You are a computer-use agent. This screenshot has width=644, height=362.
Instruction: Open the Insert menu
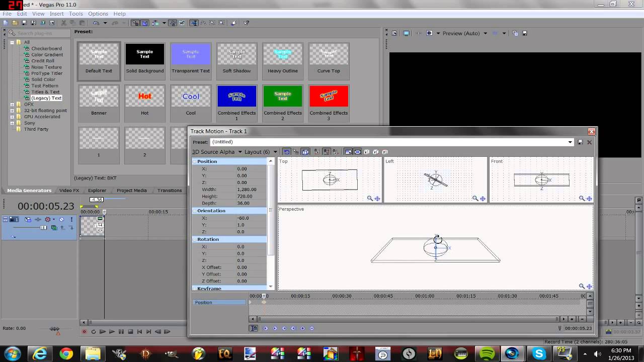point(56,14)
